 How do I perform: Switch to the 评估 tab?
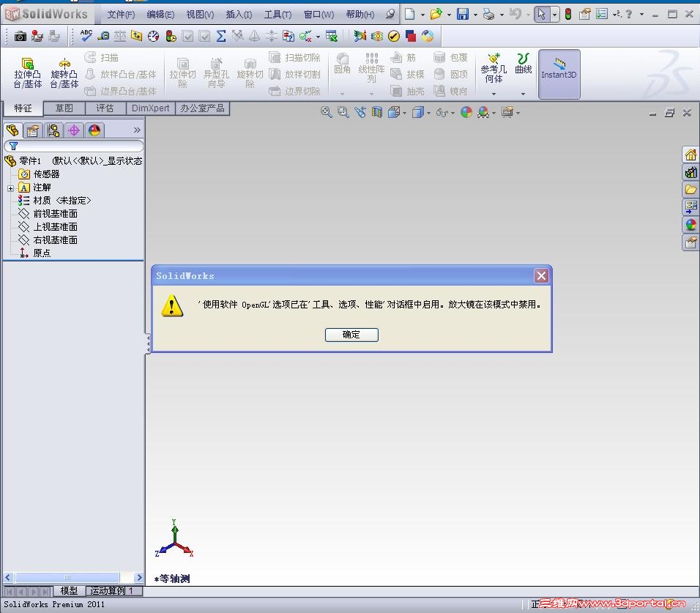click(105, 108)
